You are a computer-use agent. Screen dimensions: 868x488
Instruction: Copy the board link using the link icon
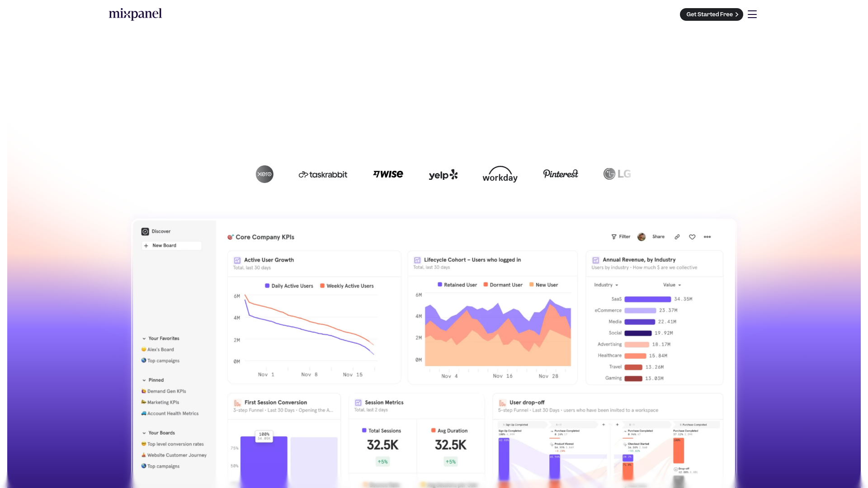coord(677,236)
